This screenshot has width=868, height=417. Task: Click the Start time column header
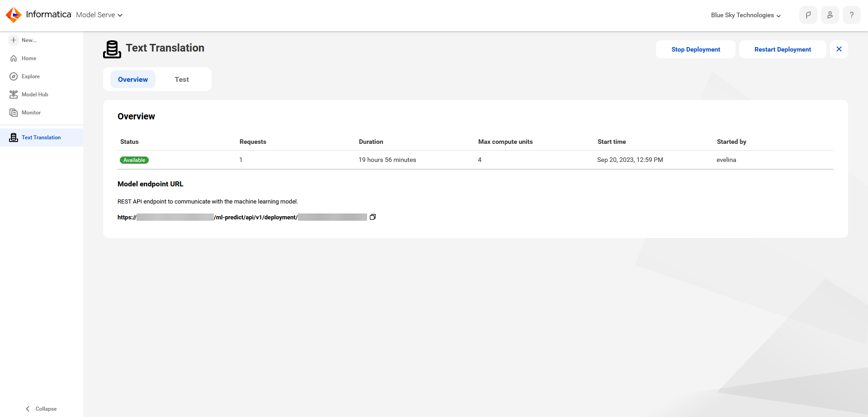[x=612, y=142]
